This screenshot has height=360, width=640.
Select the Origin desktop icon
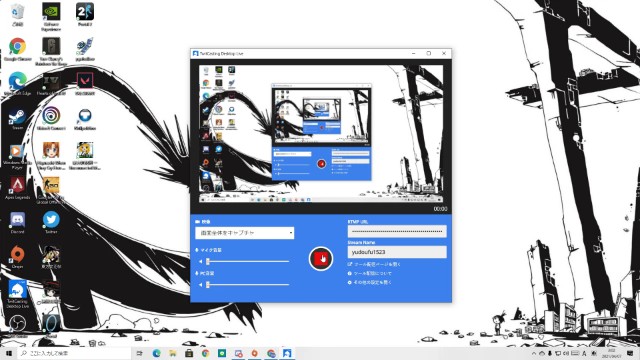pyautogui.click(x=18, y=257)
